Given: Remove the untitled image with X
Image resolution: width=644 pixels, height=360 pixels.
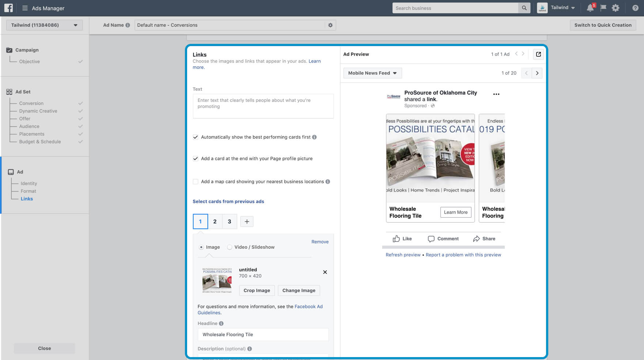Looking at the screenshot, I should click(325, 272).
